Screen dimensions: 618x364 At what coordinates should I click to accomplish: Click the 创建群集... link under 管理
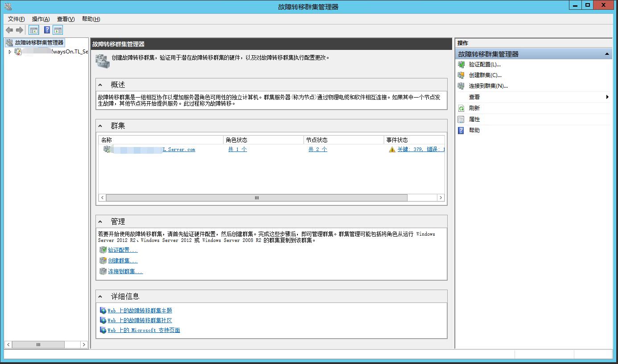click(x=123, y=261)
